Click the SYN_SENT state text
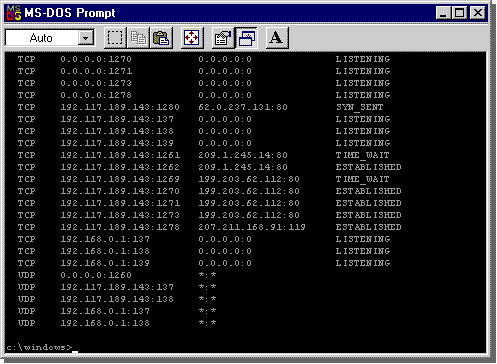The width and height of the screenshot is (497, 364). click(x=360, y=107)
